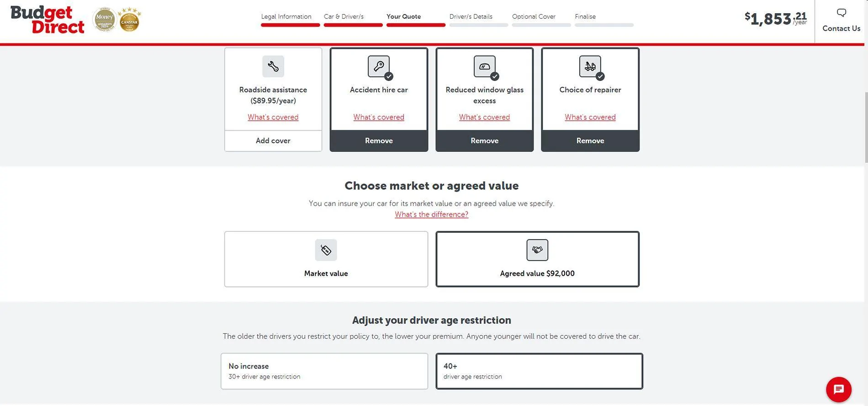Click the Choose market or agreed value heading
868x406 pixels.
pyautogui.click(x=432, y=186)
